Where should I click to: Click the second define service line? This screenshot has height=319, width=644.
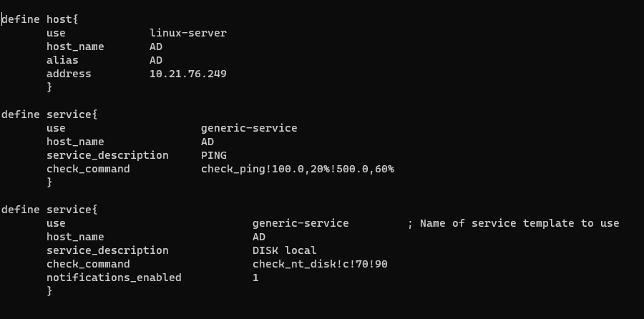[x=49, y=210]
